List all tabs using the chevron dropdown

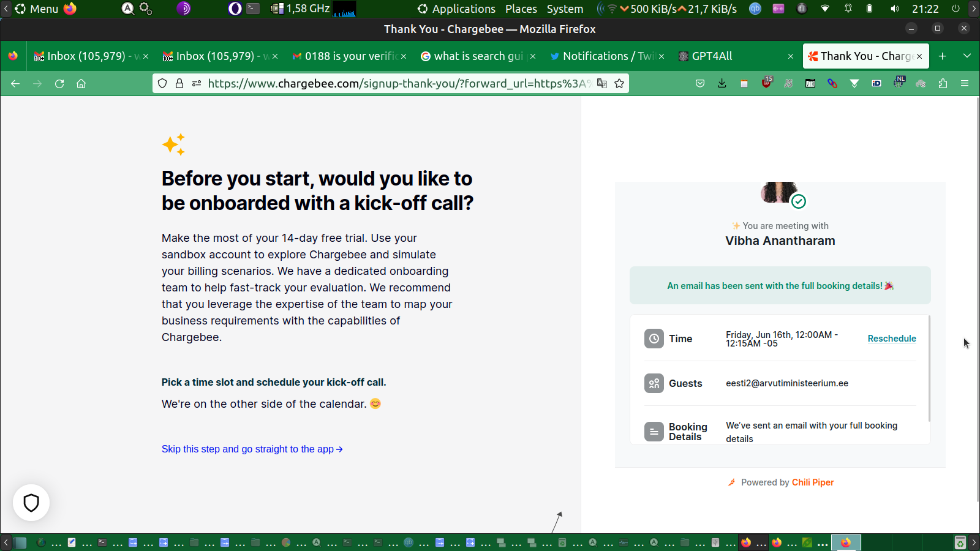967,56
